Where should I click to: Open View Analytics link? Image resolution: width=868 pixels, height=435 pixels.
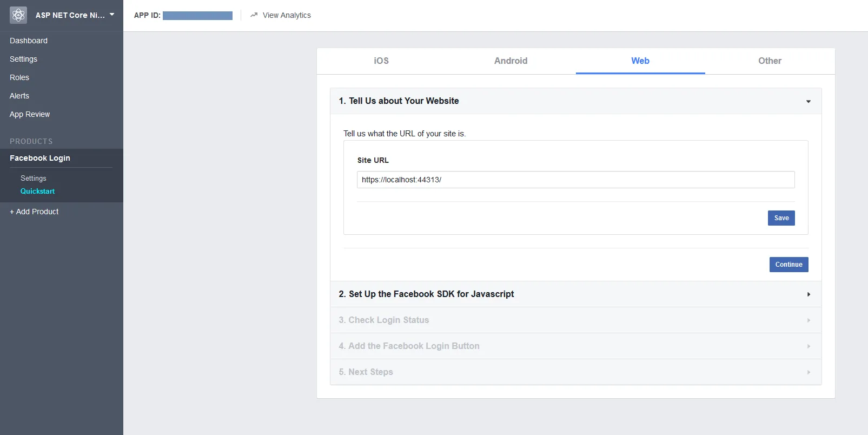pos(287,15)
